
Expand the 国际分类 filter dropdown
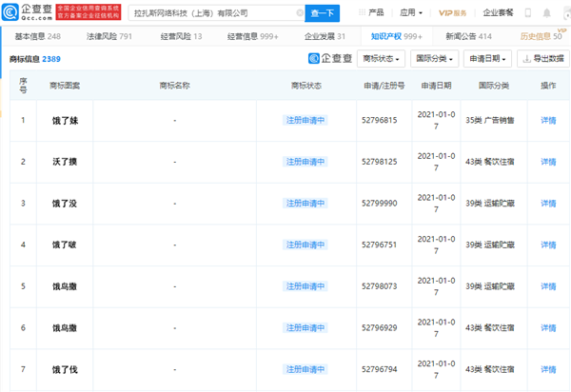[x=435, y=59]
